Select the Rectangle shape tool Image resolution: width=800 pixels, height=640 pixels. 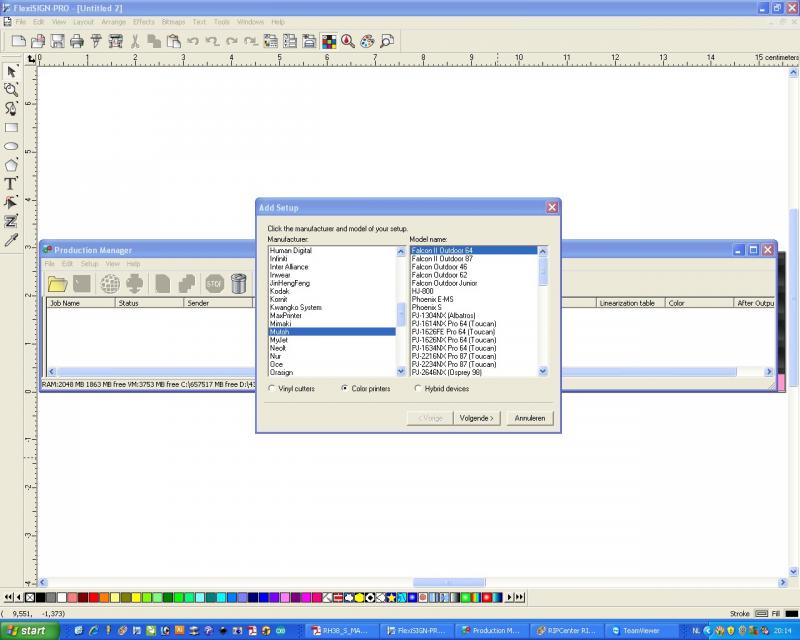click(11, 128)
